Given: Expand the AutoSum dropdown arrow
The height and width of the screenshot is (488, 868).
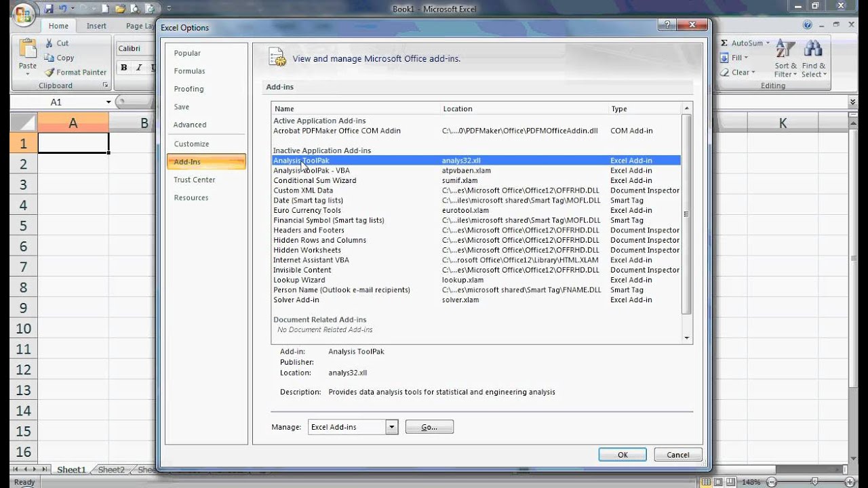Looking at the screenshot, I should click(x=768, y=43).
